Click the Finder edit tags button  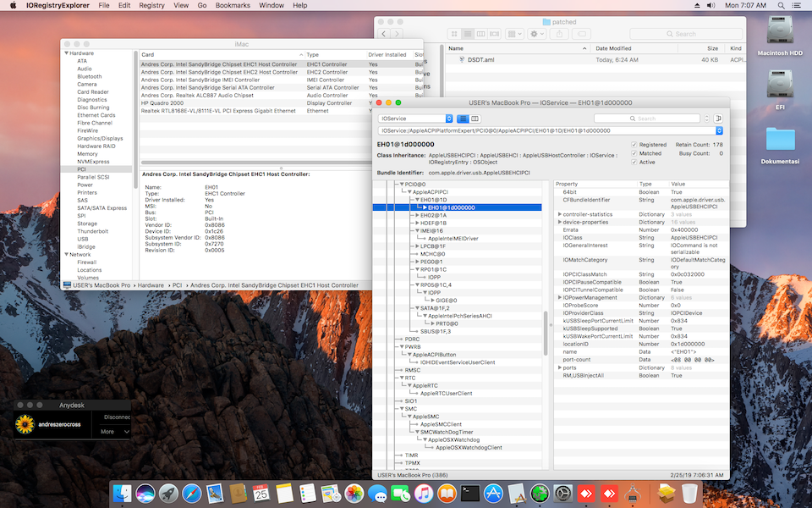click(582, 34)
